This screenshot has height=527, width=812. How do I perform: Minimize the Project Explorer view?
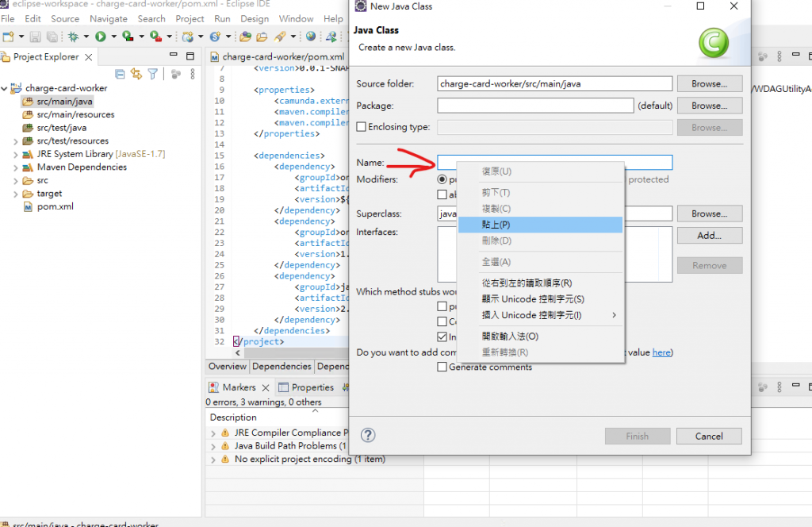tap(174, 55)
